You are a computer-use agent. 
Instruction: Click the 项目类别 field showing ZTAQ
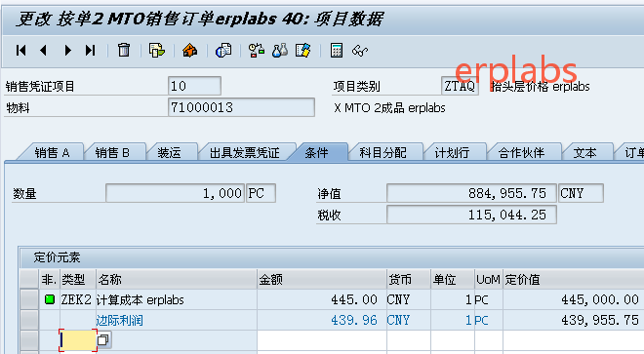point(460,86)
